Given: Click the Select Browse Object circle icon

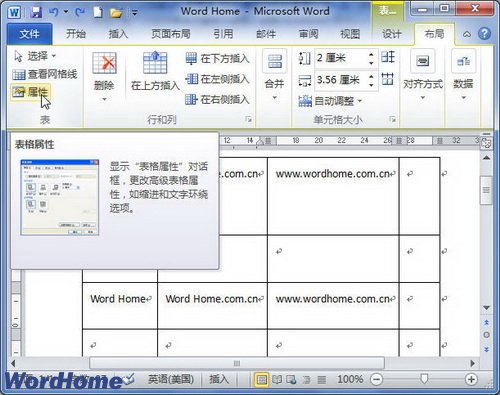Looking at the screenshot, I should pos(486,335).
